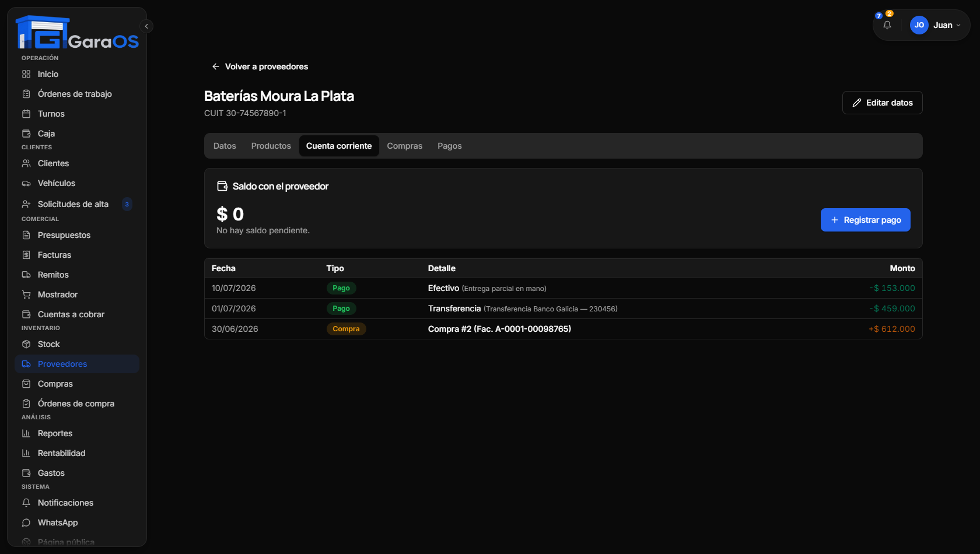
Task: Open Stock in the sidebar
Action: [x=77, y=344]
